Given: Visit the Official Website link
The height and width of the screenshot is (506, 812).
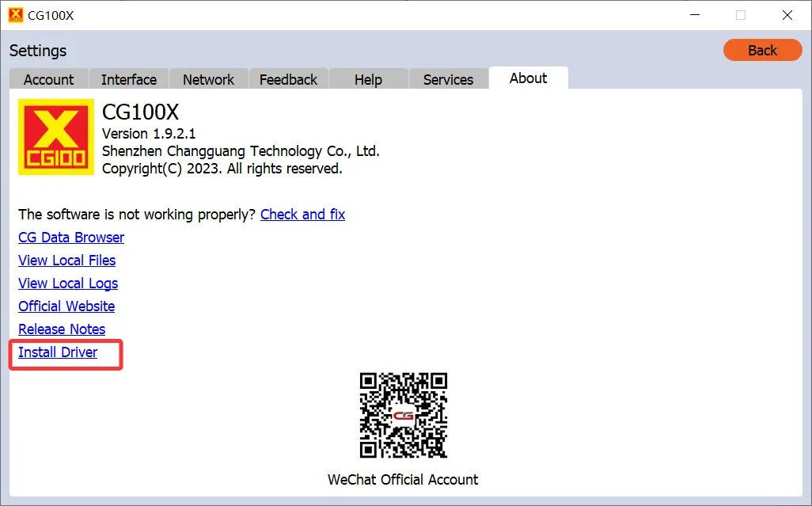Looking at the screenshot, I should coord(66,306).
